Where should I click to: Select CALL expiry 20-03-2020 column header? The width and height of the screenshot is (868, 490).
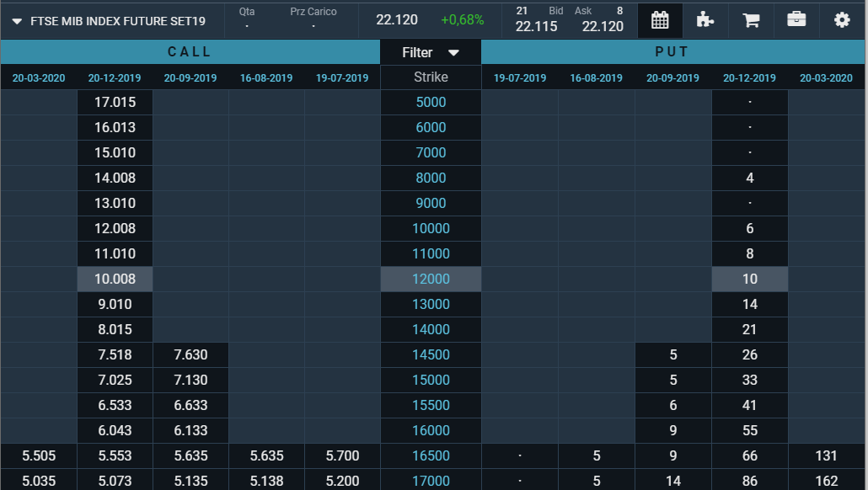tap(39, 78)
